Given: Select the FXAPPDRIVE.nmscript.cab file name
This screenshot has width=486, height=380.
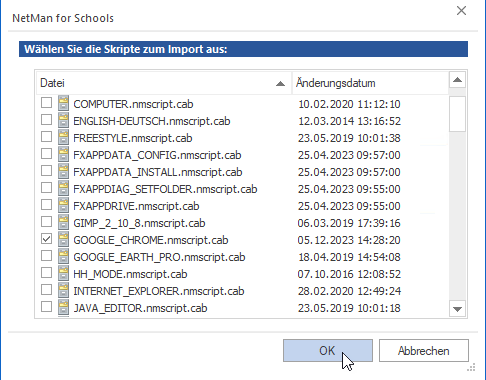Looking at the screenshot, I should coord(136,206).
